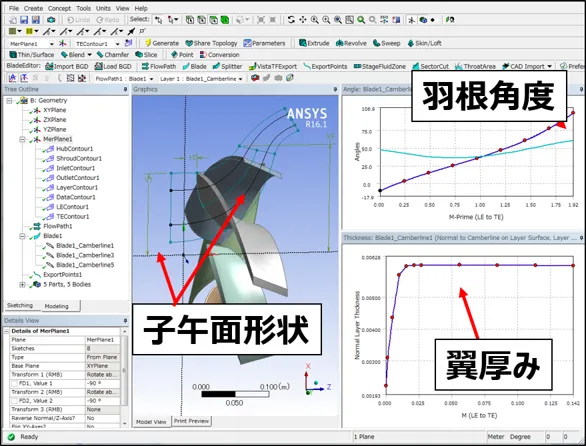Tick the FD2, Value 2 checkbox

pos(14,401)
